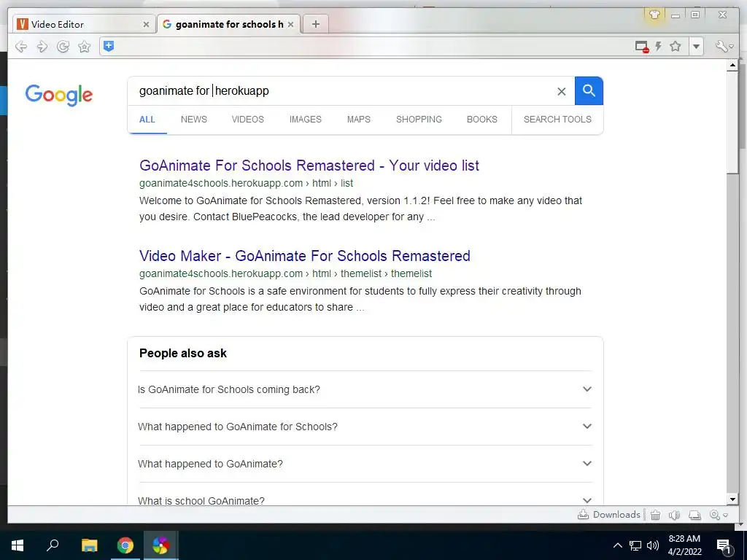Click the Google logo
Viewport: 747px width, 560px height.
[59, 95]
